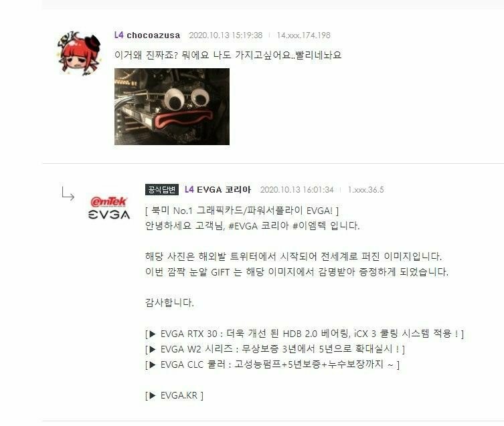The image size is (504, 426).
Task: Open the EVGA RTX 30 promo line
Action: 305,334
